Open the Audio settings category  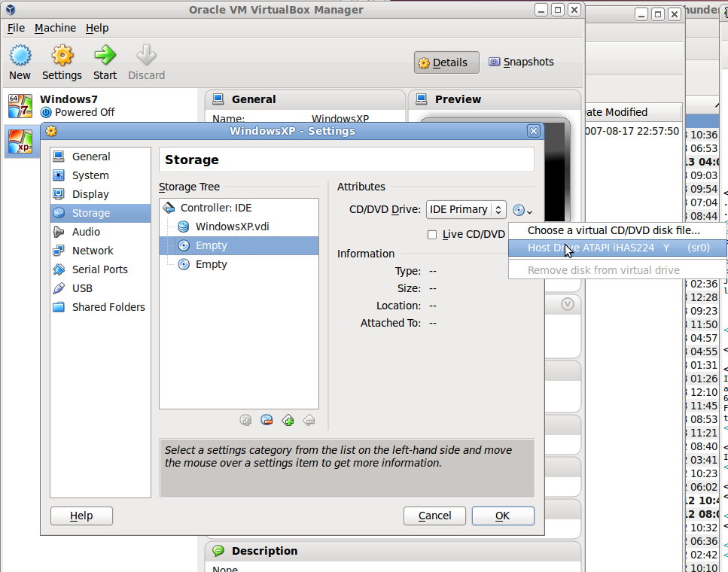pyautogui.click(x=100, y=232)
